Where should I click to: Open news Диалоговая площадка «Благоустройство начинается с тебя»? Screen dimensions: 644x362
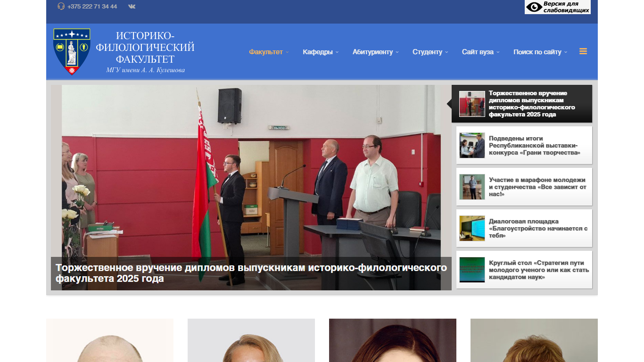(x=524, y=228)
